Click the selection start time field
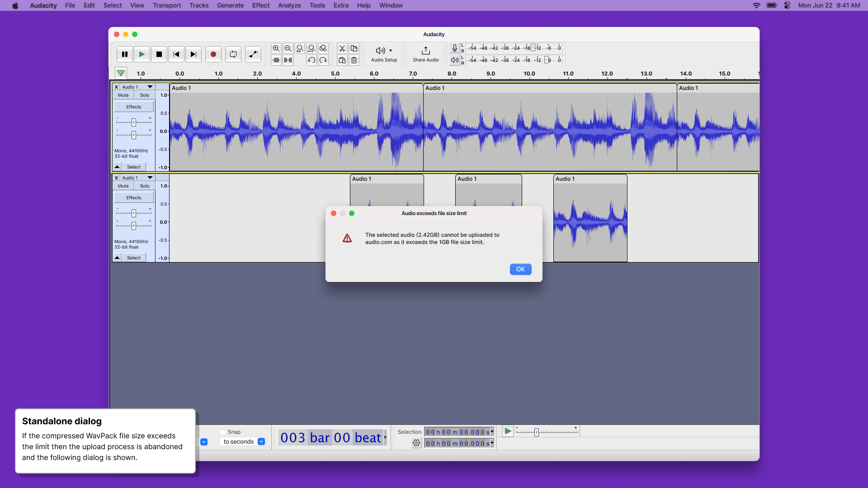Screen dimensions: 868x488 tap(457, 432)
